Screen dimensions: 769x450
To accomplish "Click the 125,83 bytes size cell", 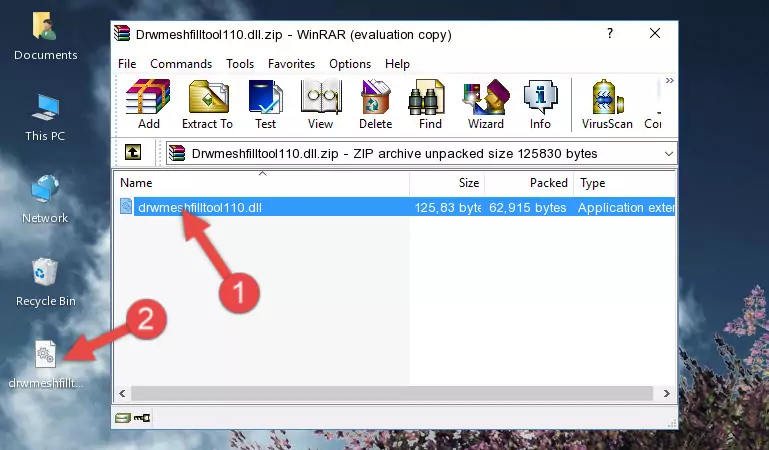I will [x=448, y=208].
